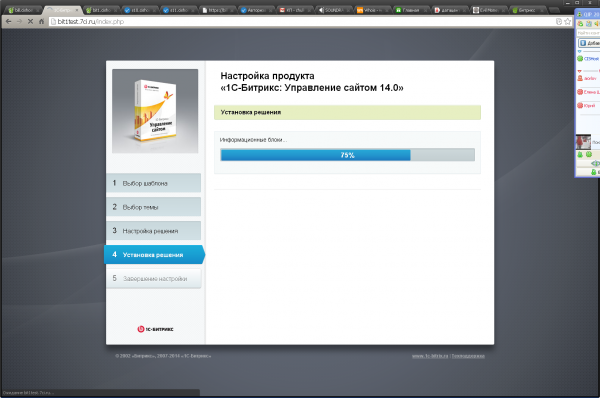Collapse the blue contact group in QIP
The height and width of the screenshot is (398, 600).
pyautogui.click(x=579, y=51)
